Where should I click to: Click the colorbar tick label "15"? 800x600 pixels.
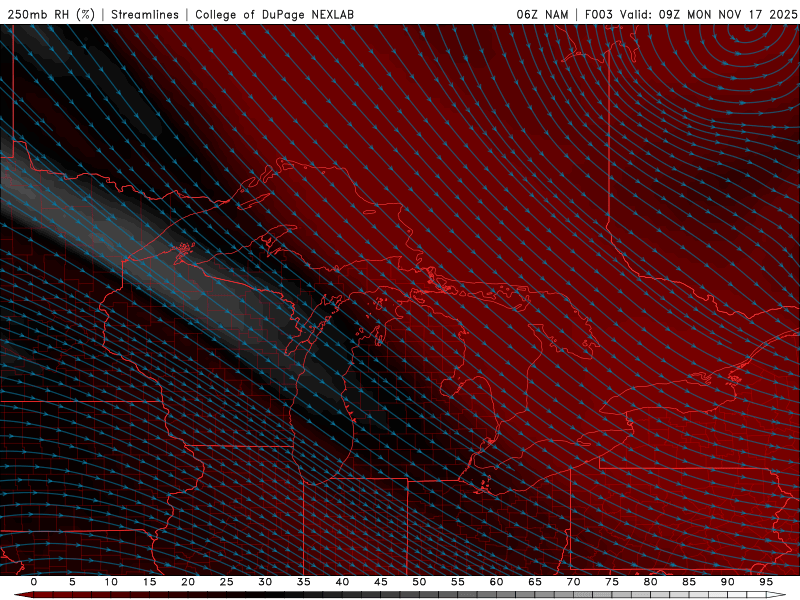click(149, 582)
